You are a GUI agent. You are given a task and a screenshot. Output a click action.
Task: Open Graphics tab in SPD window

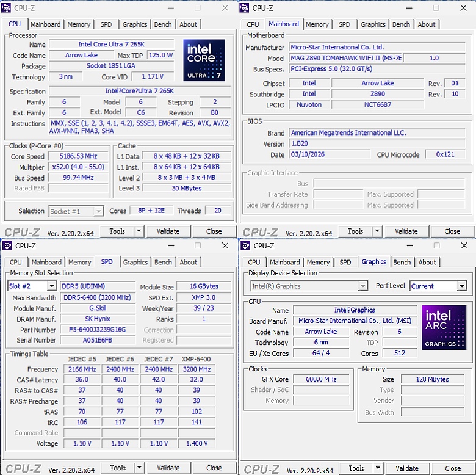pos(135,262)
